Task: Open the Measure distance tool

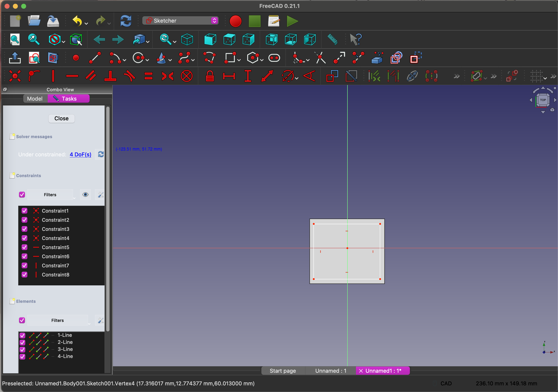Action: tap(332, 39)
